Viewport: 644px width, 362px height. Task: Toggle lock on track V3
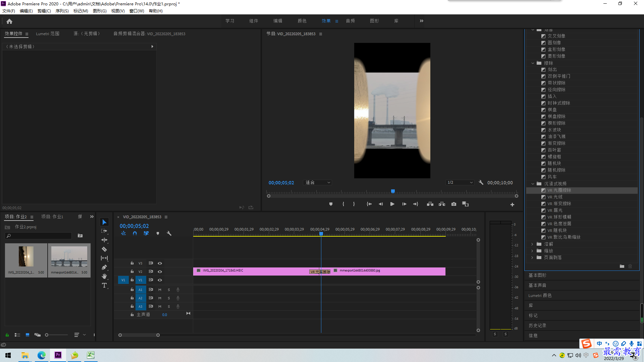click(132, 263)
